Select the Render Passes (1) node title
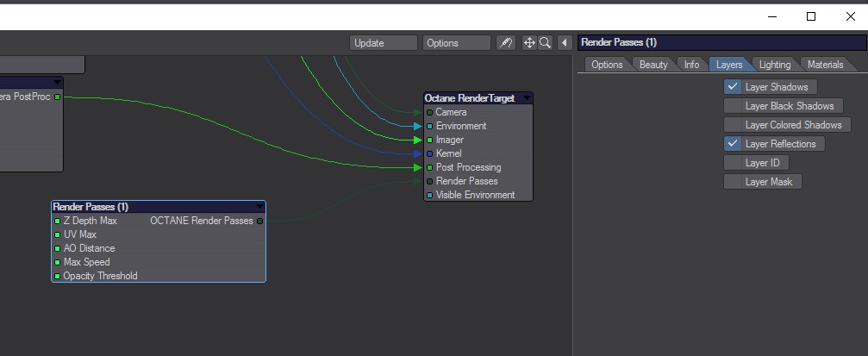Screen dimensions: 868x356 91,207
